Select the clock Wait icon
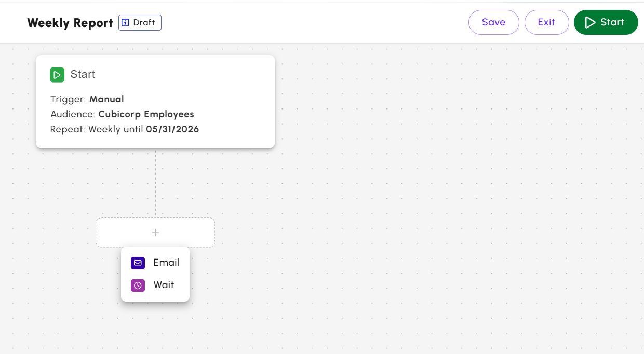Viewport: 644px width, 354px height. (138, 285)
